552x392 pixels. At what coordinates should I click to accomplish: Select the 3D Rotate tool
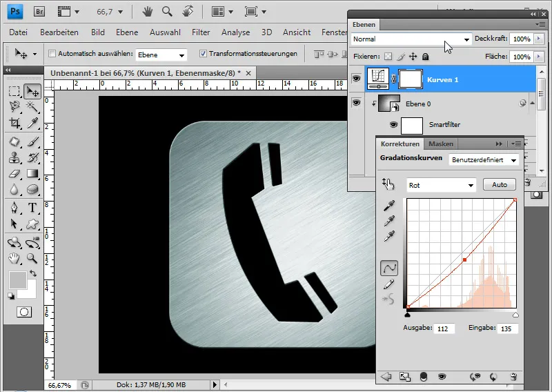point(14,243)
